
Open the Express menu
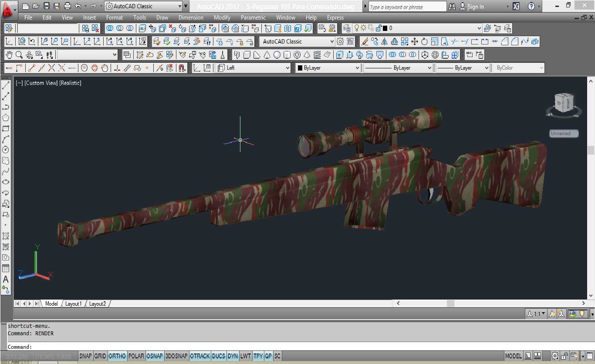tap(335, 18)
